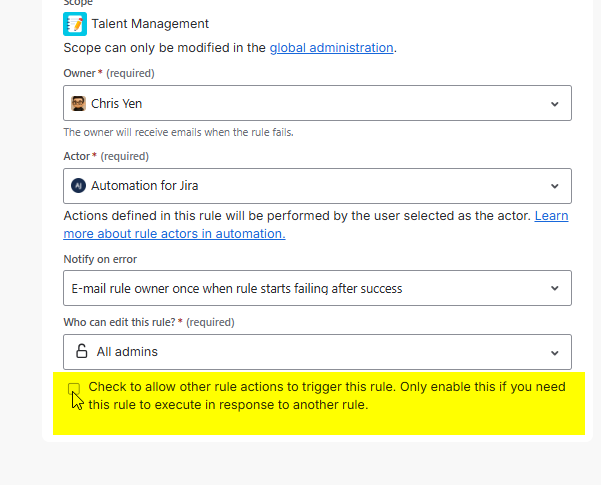Click the chevron in the All admins field
The height and width of the screenshot is (485, 601).
point(555,351)
